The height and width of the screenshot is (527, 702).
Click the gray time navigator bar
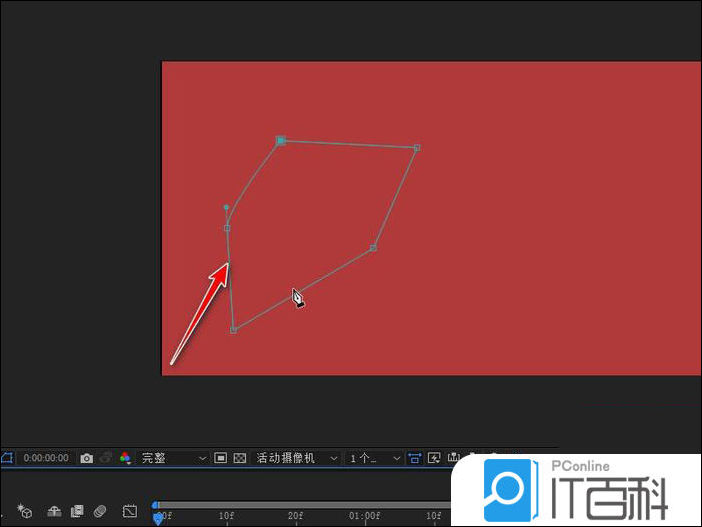coord(304,505)
